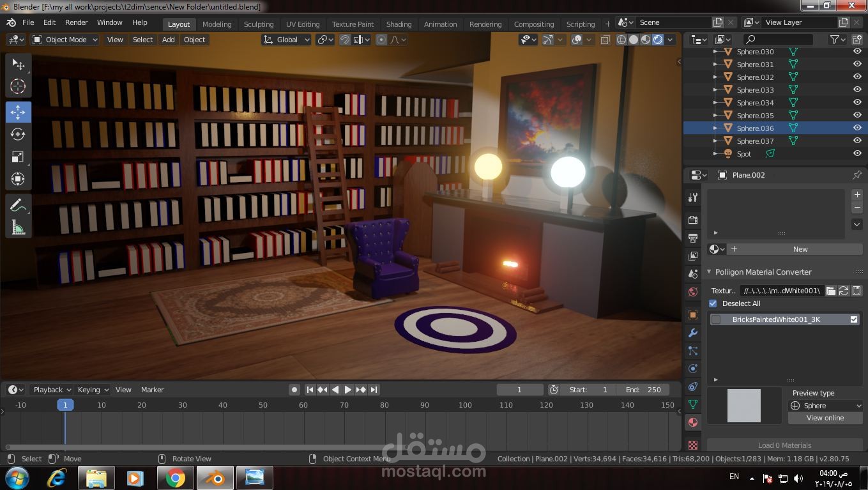
Task: Open the Particles properties tab
Action: [x=693, y=351]
